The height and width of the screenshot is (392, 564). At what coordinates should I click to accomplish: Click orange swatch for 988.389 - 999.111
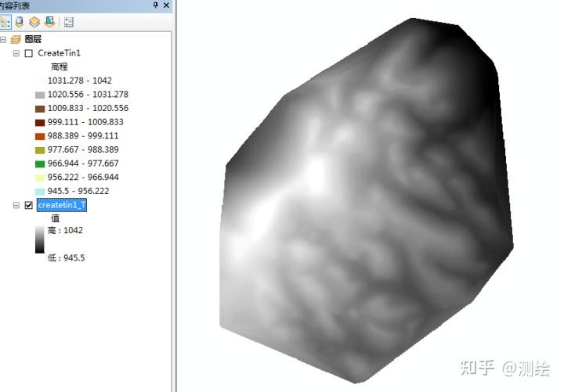click(40, 137)
